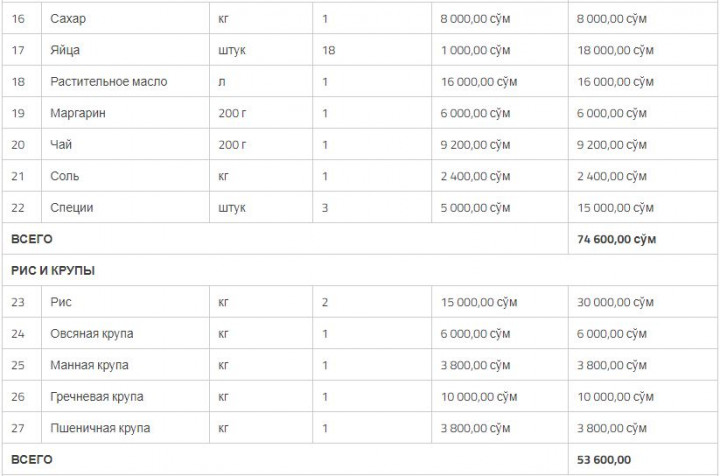Click the Специи product name cell
Screen dimensions: 720x476
[74, 208]
